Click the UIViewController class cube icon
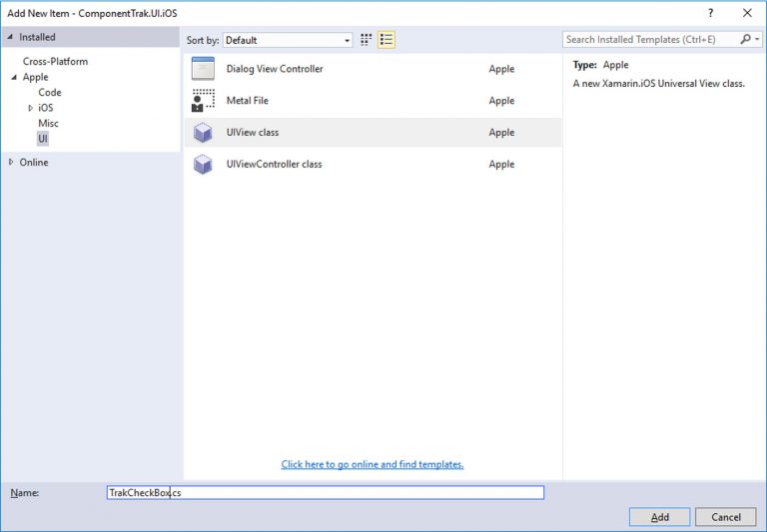This screenshot has width=767, height=532. 203,164
